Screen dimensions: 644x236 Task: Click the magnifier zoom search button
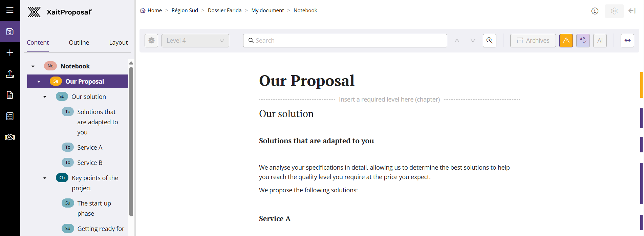pos(489,41)
